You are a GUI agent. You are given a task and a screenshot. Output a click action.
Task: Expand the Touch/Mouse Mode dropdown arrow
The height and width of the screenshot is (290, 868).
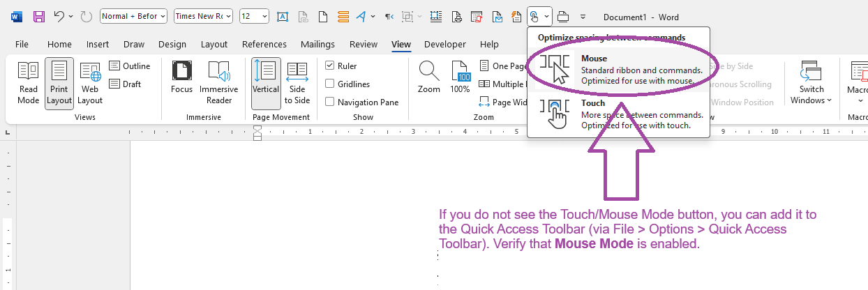[546, 16]
